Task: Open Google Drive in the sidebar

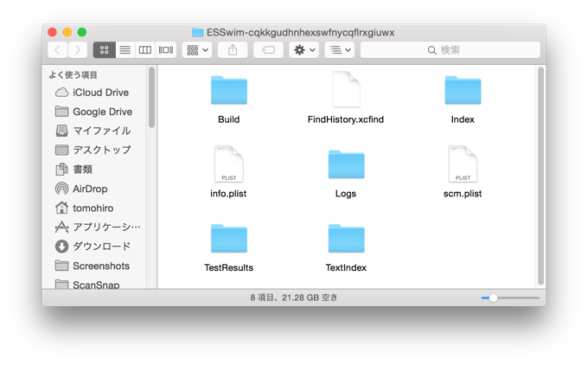Action: [93, 112]
